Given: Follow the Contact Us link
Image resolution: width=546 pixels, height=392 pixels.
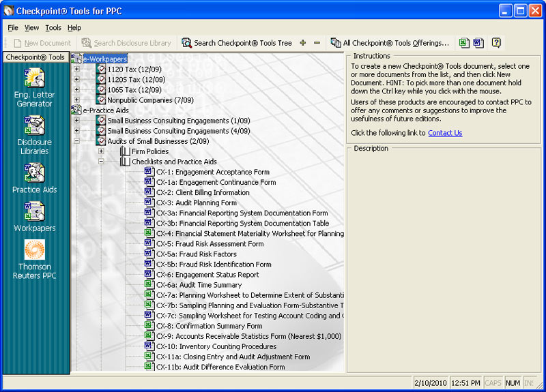Looking at the screenshot, I should point(445,133).
